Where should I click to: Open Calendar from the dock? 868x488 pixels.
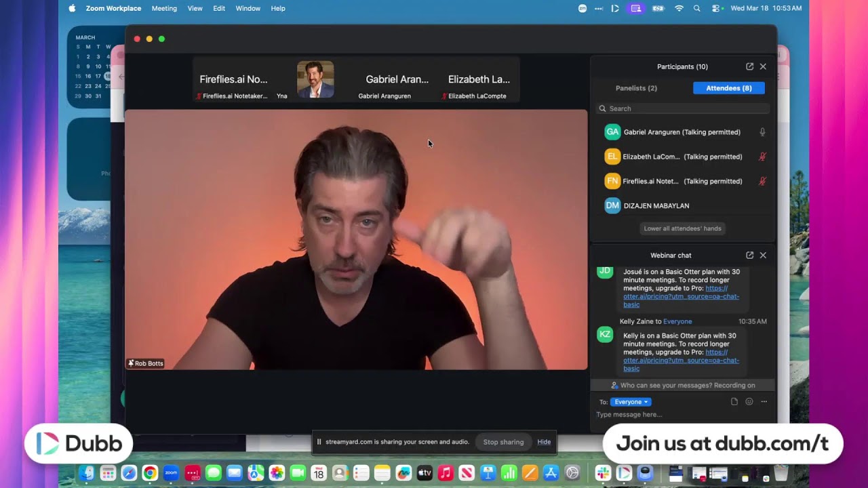click(318, 473)
